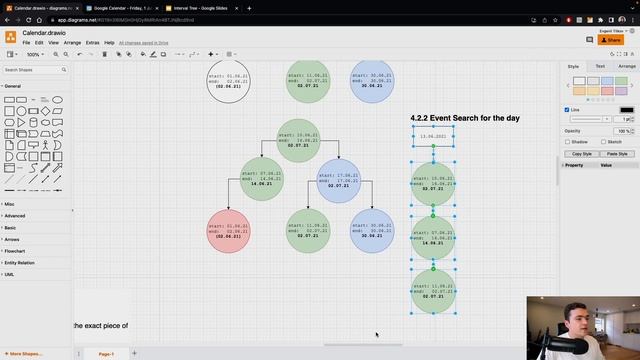640x360 pixels.
Task: Open the Extras menu
Action: (x=92, y=43)
